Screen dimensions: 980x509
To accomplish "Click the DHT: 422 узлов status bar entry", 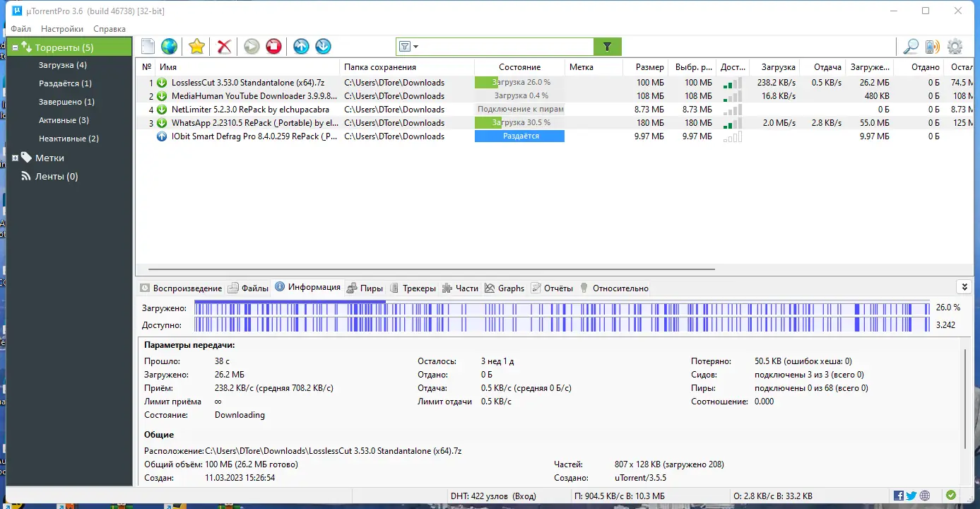I will coord(494,496).
